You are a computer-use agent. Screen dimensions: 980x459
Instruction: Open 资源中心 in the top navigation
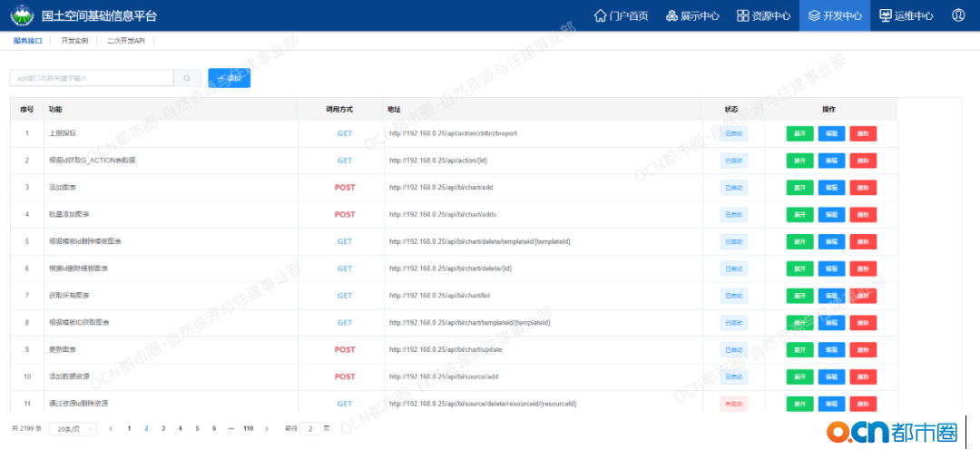coord(763,15)
